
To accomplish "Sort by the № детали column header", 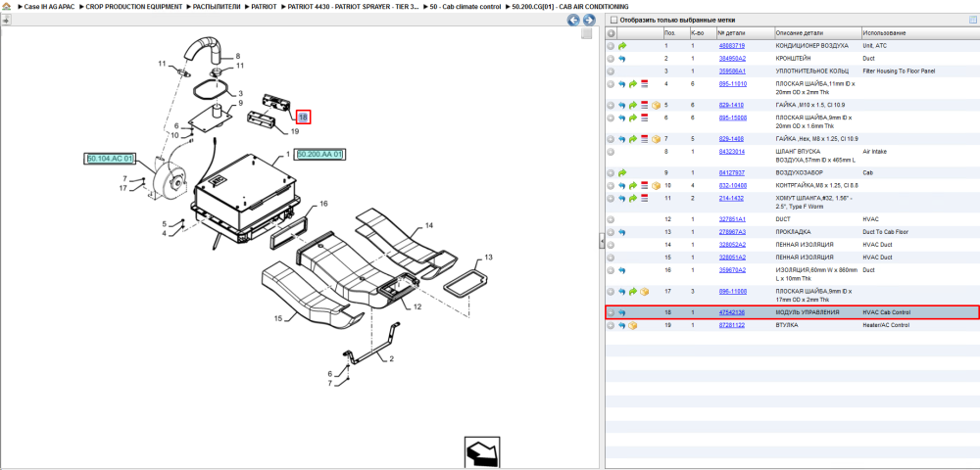I will (x=731, y=33).
